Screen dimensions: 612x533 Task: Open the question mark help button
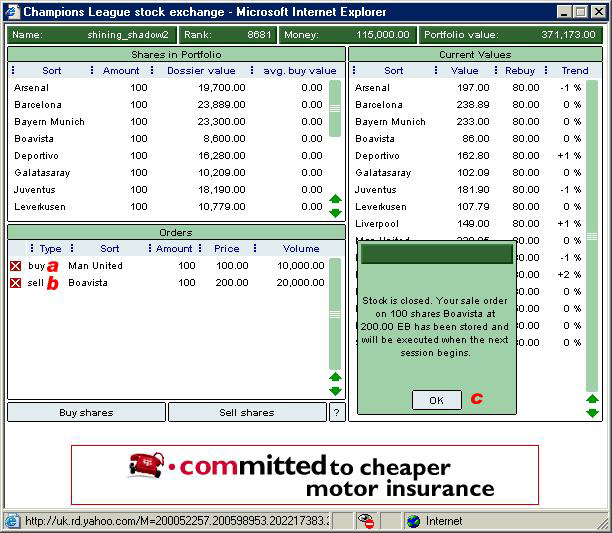336,412
